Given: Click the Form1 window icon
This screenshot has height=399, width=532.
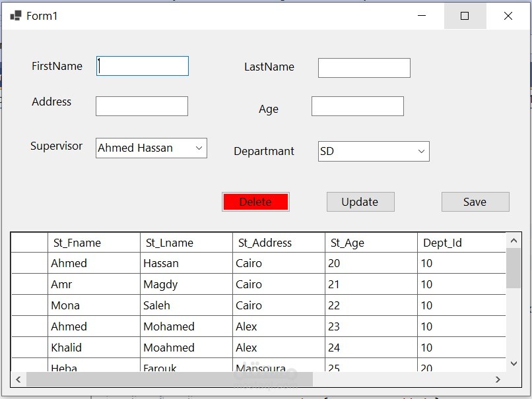Looking at the screenshot, I should point(16,16).
